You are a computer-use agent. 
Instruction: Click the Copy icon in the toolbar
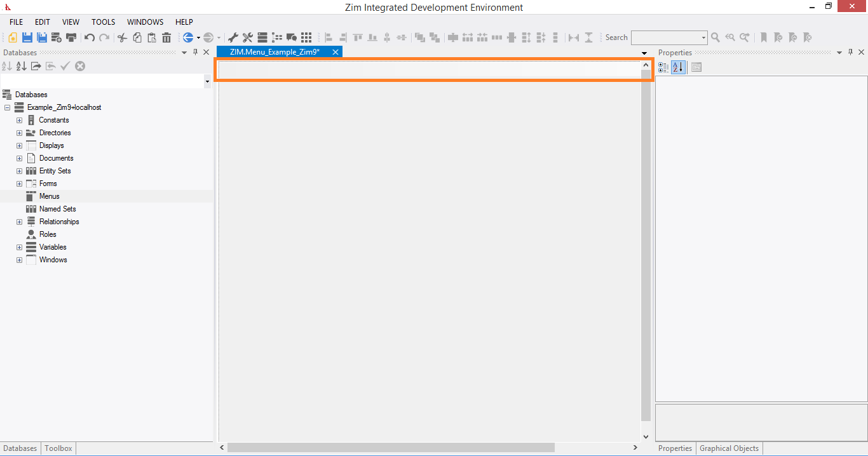pyautogui.click(x=137, y=37)
